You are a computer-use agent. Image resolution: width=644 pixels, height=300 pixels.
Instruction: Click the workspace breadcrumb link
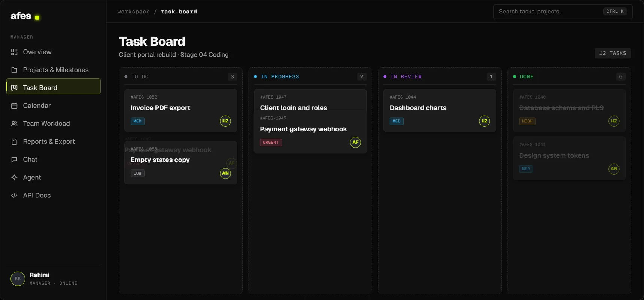(134, 12)
